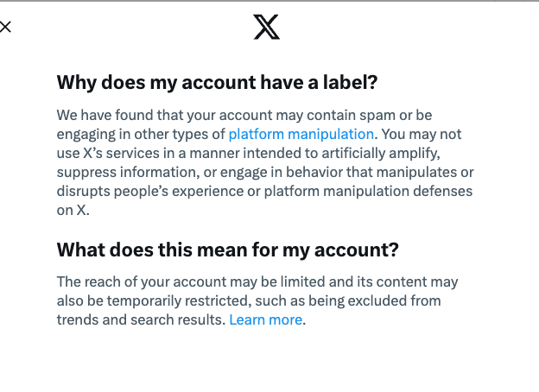Close the account label dialog

[x=5, y=27]
